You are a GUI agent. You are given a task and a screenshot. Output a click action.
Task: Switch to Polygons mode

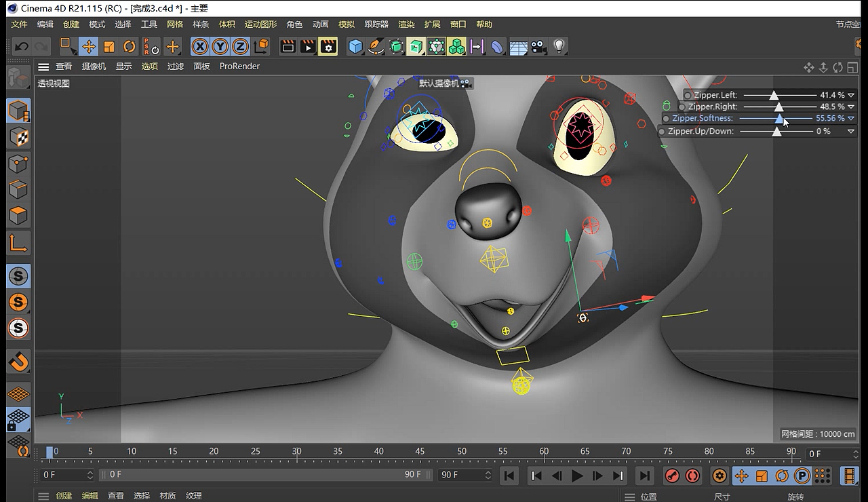click(x=18, y=216)
